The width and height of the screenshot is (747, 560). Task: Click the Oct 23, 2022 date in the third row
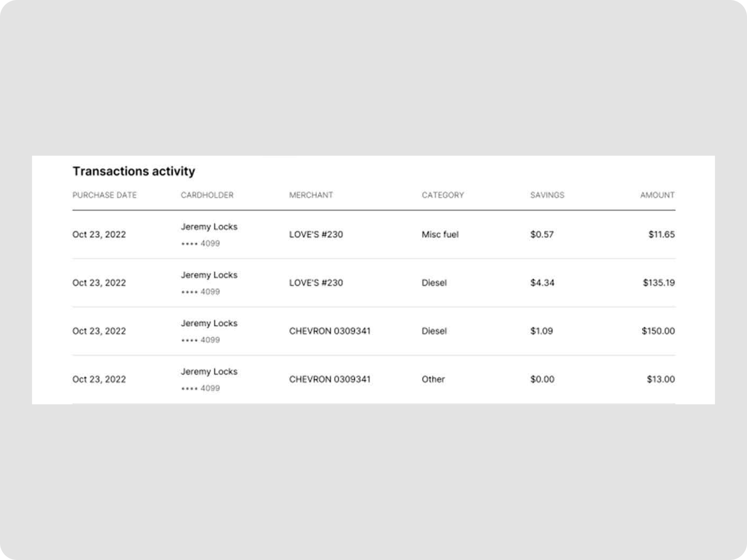tap(99, 331)
